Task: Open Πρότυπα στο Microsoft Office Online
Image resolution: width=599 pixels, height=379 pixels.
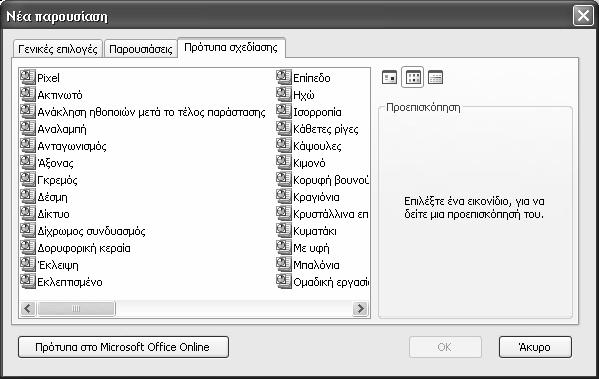Action: click(x=123, y=347)
